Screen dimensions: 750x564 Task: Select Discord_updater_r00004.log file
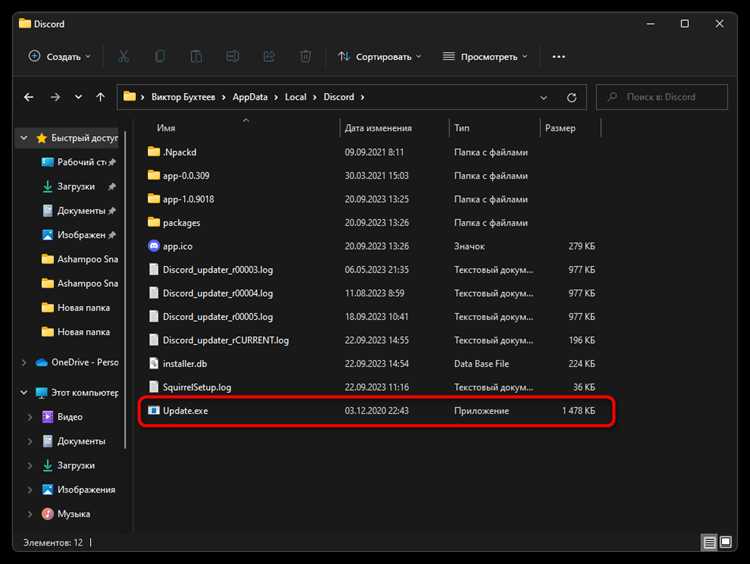point(218,293)
